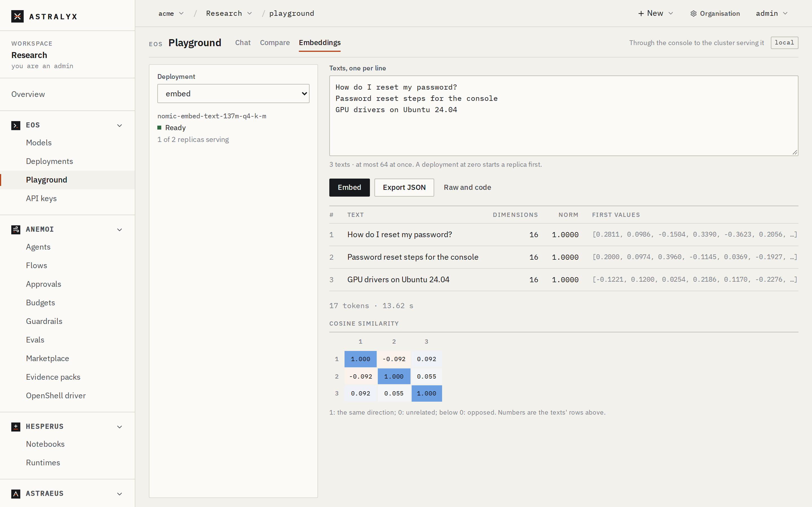This screenshot has height=507, width=812.
Task: Collapse the EOS sidebar section
Action: (120, 125)
